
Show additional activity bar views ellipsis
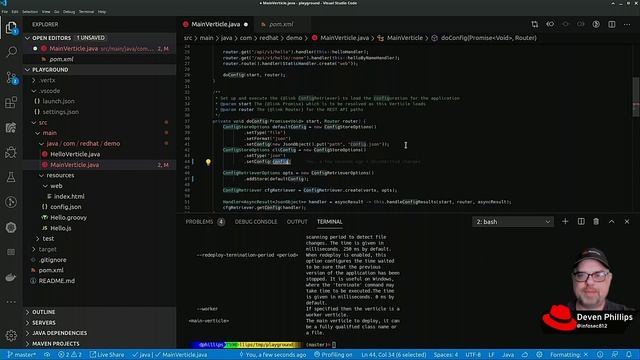[11, 302]
